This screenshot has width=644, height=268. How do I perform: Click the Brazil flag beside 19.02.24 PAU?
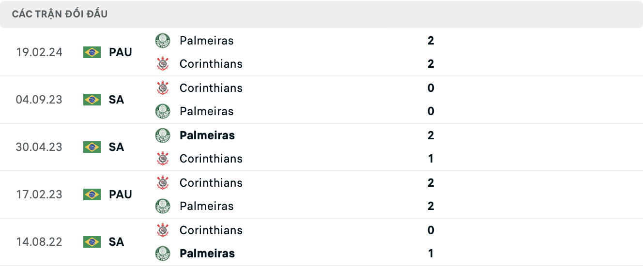(92, 52)
